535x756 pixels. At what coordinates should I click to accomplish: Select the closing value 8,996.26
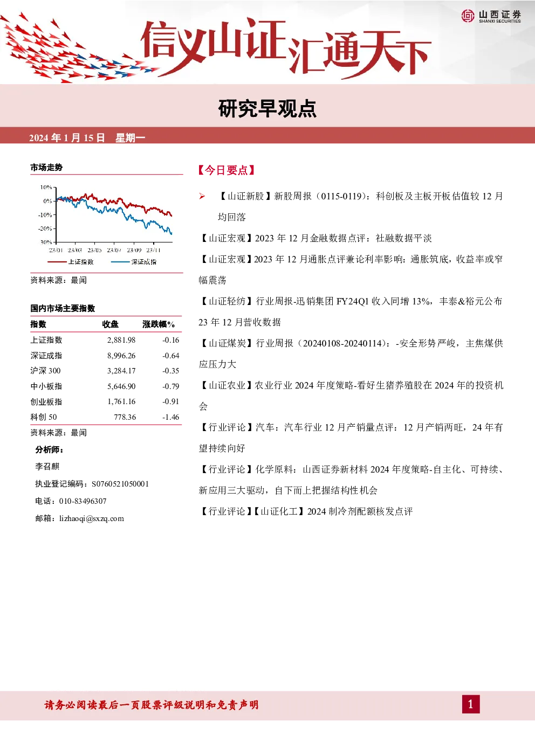[x=121, y=356]
